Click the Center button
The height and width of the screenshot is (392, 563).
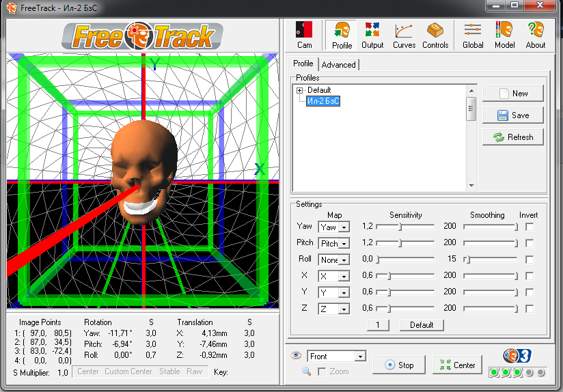[x=457, y=365]
